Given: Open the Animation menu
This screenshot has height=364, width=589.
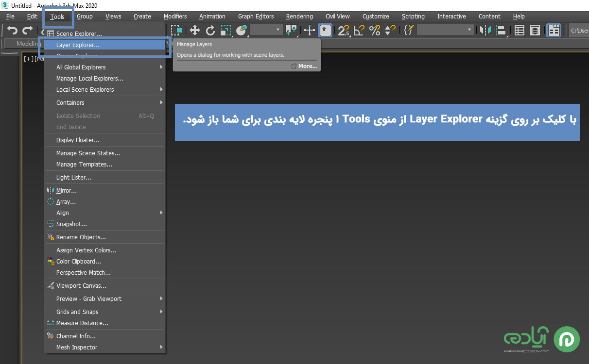Looking at the screenshot, I should coord(212,17).
